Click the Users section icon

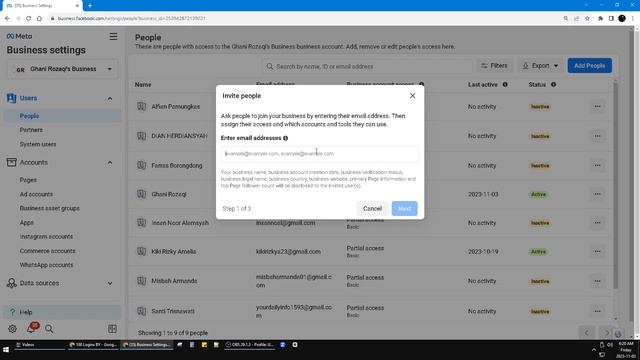11,98
